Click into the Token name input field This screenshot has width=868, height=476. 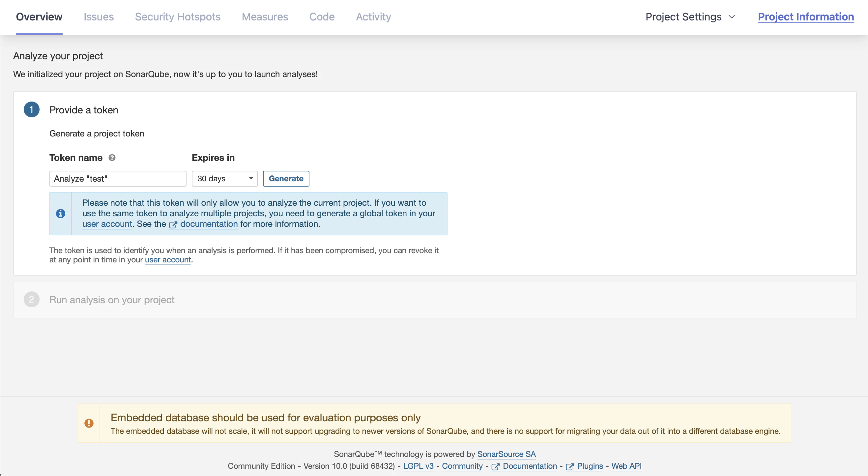click(118, 179)
